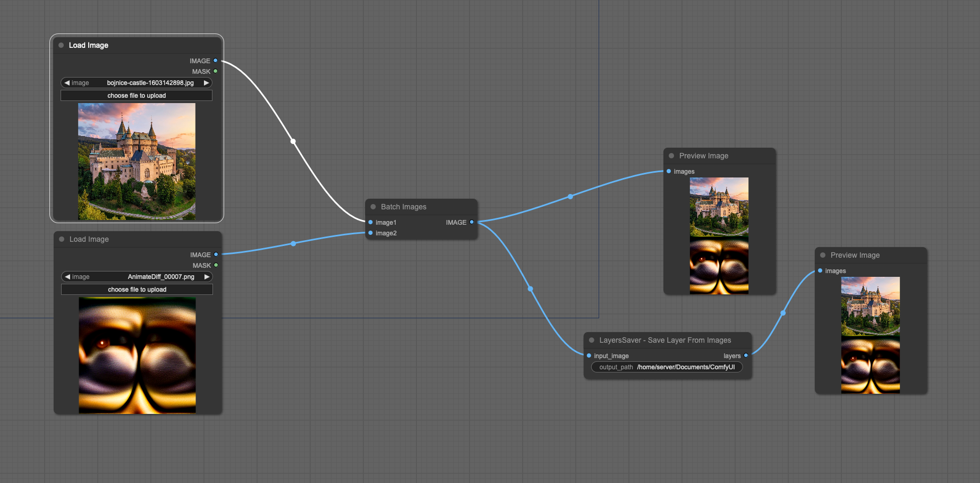Screen dimensions: 980x483
Task: Collapse the Preview Image node connected to LayersSaver
Action: [823, 255]
